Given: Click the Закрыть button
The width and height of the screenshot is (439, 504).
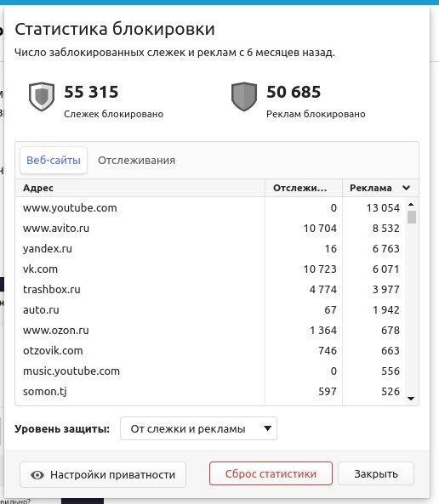Looking at the screenshot, I should (376, 473).
